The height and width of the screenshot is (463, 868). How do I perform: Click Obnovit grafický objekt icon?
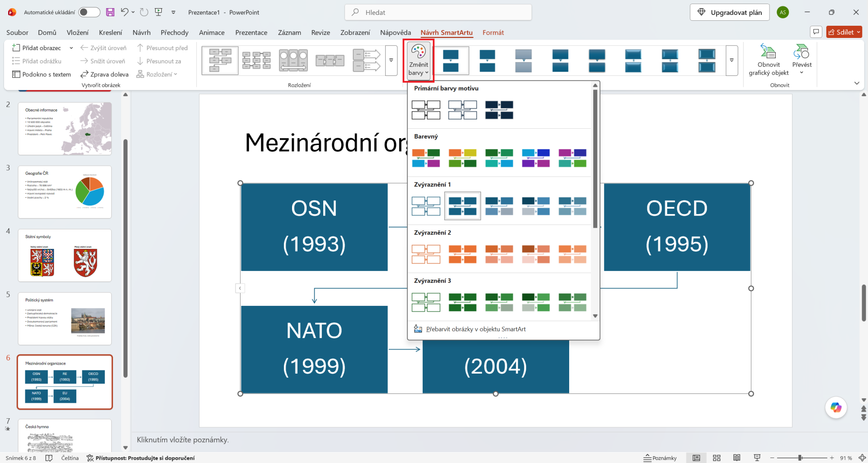pos(769,60)
